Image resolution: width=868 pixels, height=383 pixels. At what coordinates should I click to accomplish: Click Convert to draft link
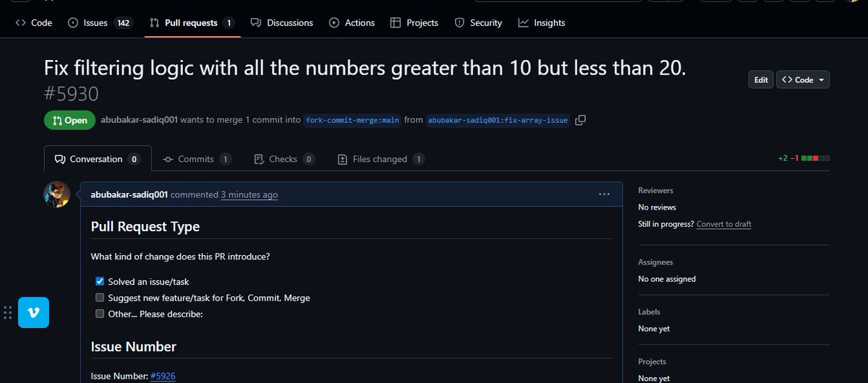click(724, 224)
